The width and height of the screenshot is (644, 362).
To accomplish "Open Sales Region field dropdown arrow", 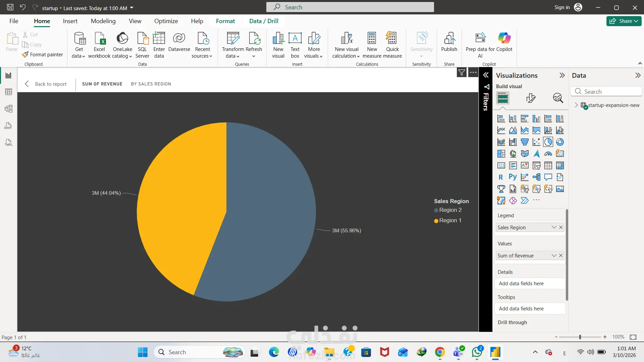I will (554, 227).
